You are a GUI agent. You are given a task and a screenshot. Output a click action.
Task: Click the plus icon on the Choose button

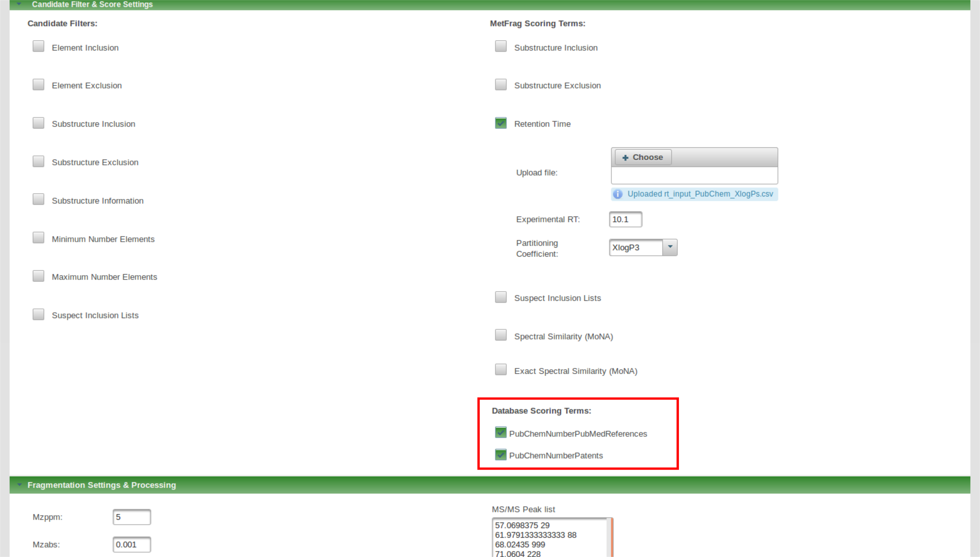[x=625, y=157]
